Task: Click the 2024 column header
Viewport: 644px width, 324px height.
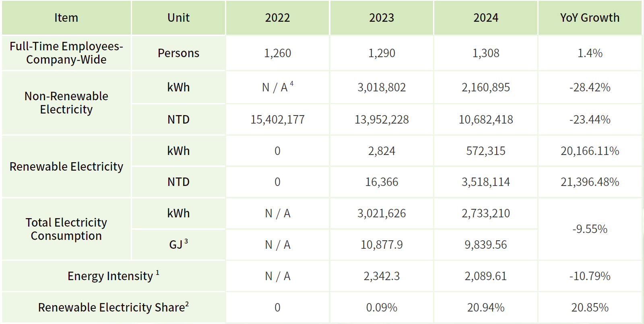Action: [485, 18]
